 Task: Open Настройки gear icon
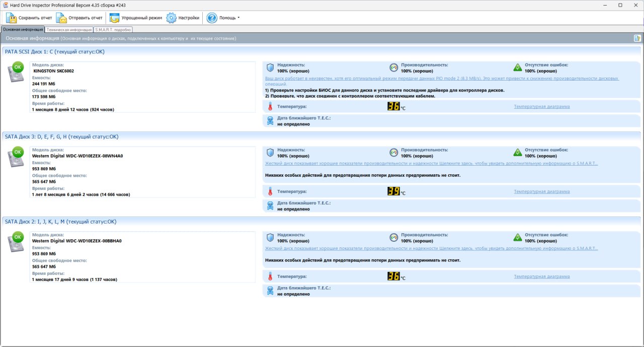tap(172, 18)
